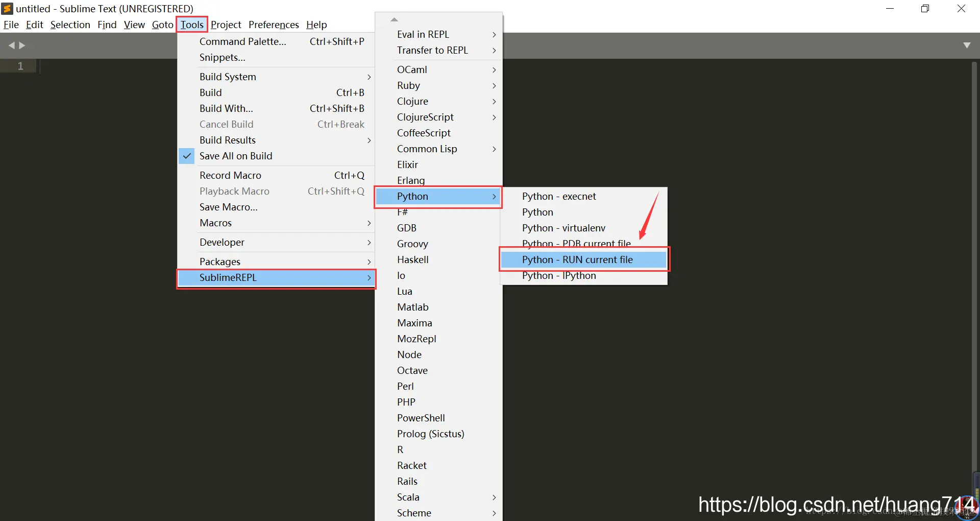Screen dimensions: 980x521
Task: Expand Eval in REPL submenu
Action: click(x=438, y=34)
